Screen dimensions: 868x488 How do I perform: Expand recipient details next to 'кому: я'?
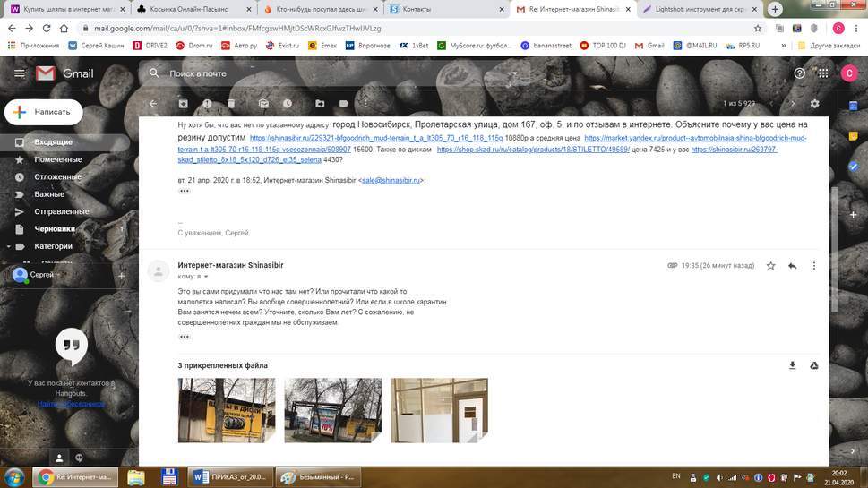(205, 277)
